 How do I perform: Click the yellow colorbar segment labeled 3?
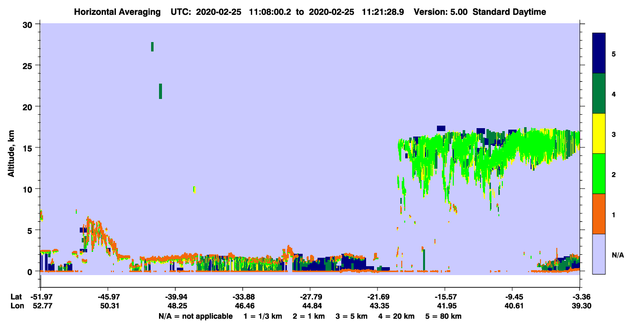(599, 134)
